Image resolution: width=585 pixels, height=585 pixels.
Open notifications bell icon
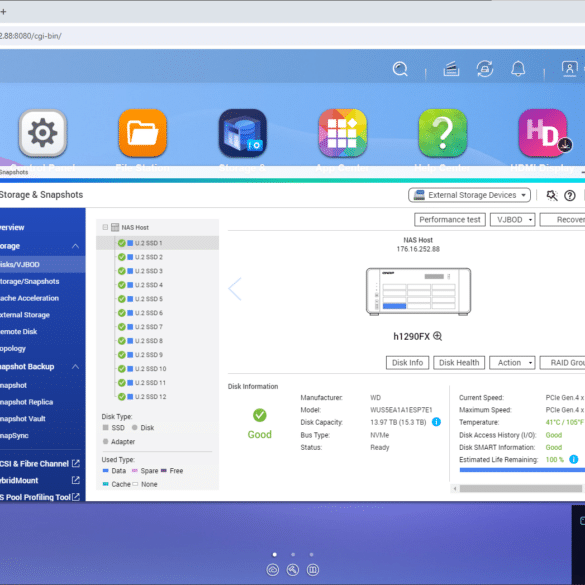pos(518,69)
